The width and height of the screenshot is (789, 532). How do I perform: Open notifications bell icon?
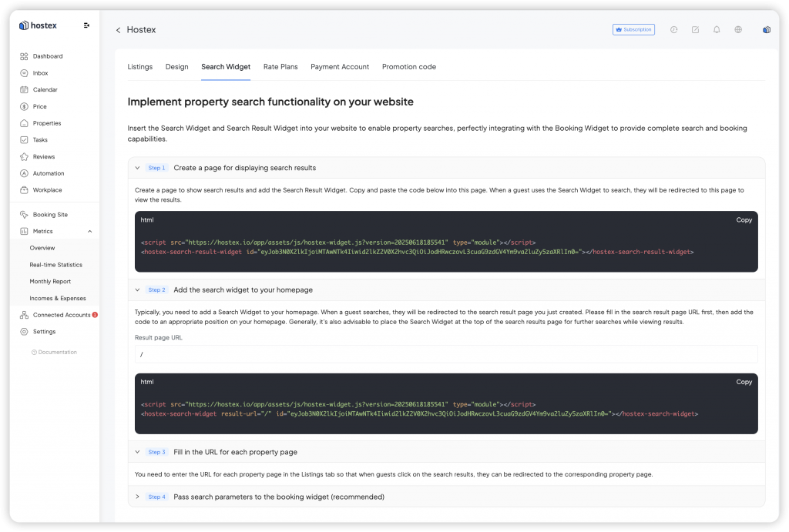coord(717,30)
